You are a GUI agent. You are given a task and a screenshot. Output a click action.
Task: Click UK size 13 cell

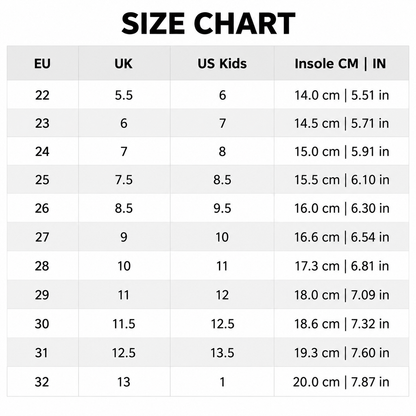click(123, 382)
